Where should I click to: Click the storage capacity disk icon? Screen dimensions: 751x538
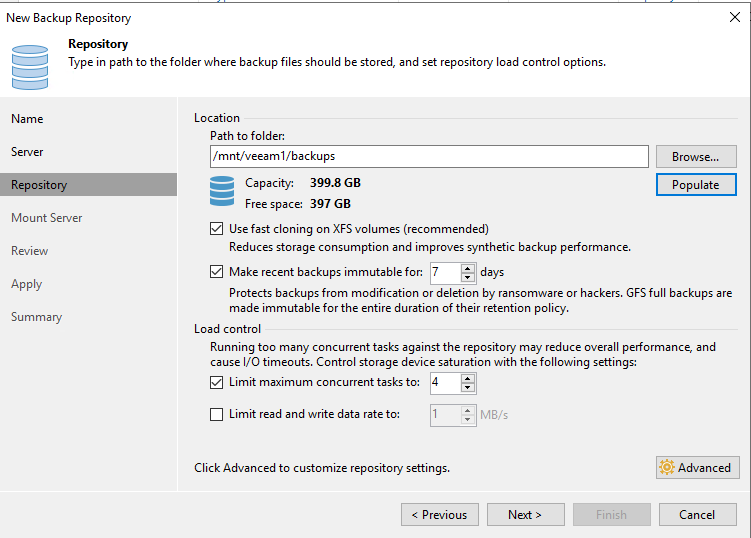221,190
